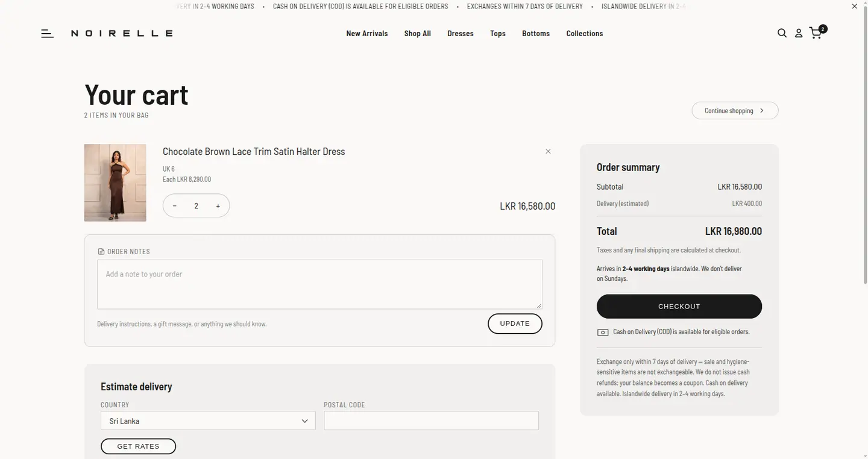Click the '2 ITEMS IN YOUR BAG' text
Screen dimensions: 868x459
point(116,115)
